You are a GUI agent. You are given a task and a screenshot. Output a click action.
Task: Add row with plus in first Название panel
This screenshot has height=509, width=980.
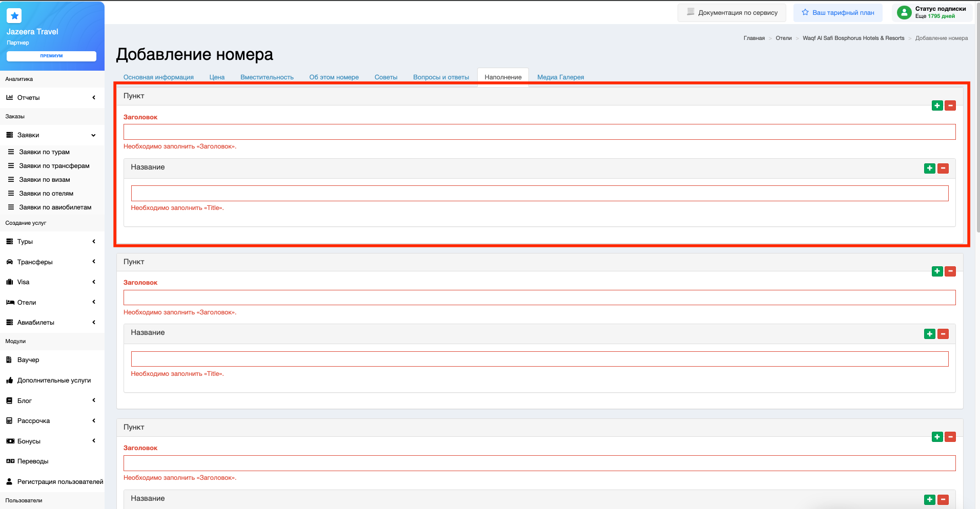click(x=929, y=168)
